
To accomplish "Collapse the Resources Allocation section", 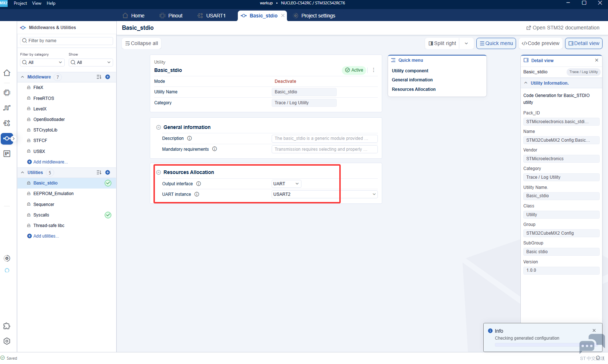I will tap(159, 173).
